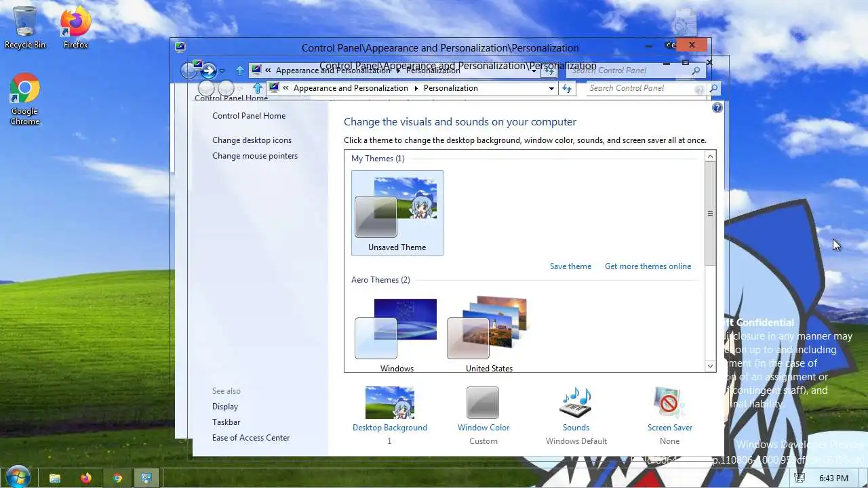Open the Window Color swatch icon

point(483,403)
